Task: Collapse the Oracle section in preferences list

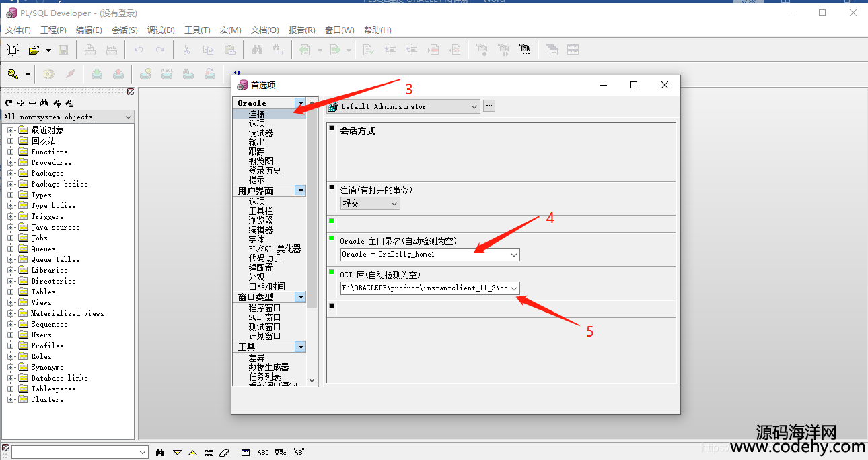Action: pyautogui.click(x=300, y=103)
